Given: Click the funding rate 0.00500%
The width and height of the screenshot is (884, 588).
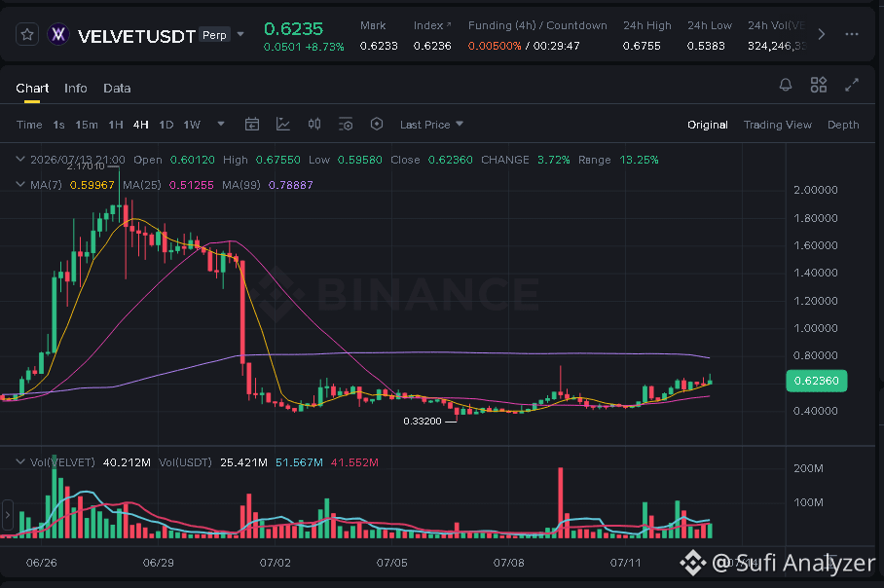Looking at the screenshot, I should (x=495, y=46).
